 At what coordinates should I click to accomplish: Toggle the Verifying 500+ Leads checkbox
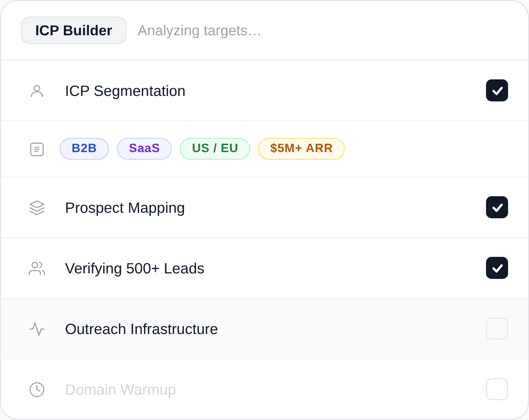pos(497,268)
